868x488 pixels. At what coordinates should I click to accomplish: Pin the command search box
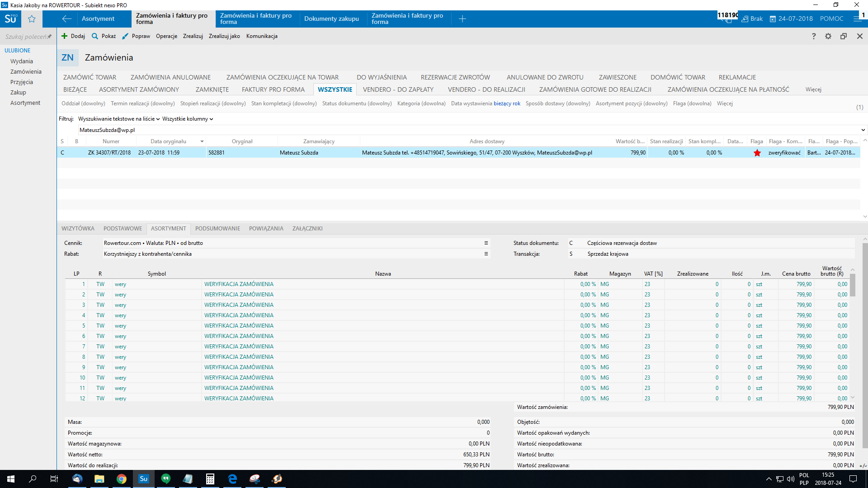49,37
